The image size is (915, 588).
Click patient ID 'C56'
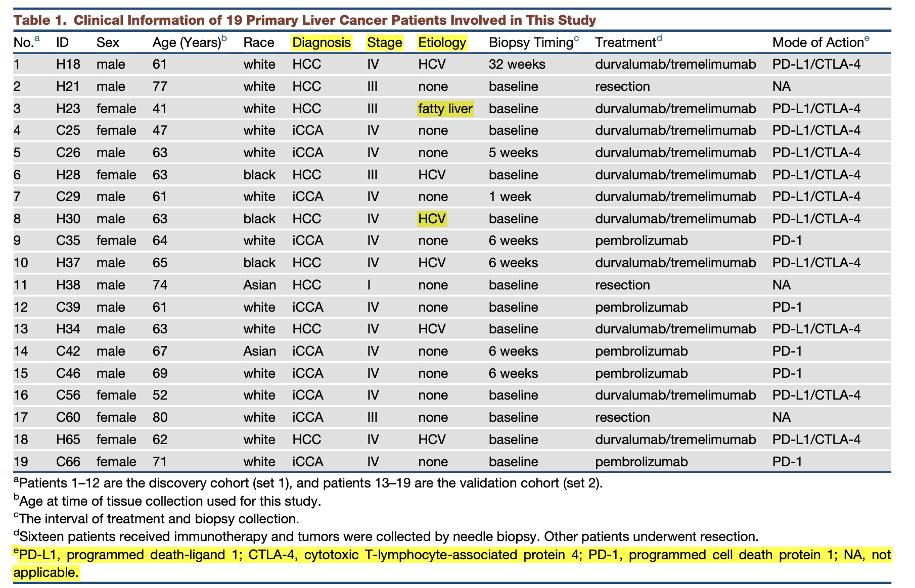(68, 395)
